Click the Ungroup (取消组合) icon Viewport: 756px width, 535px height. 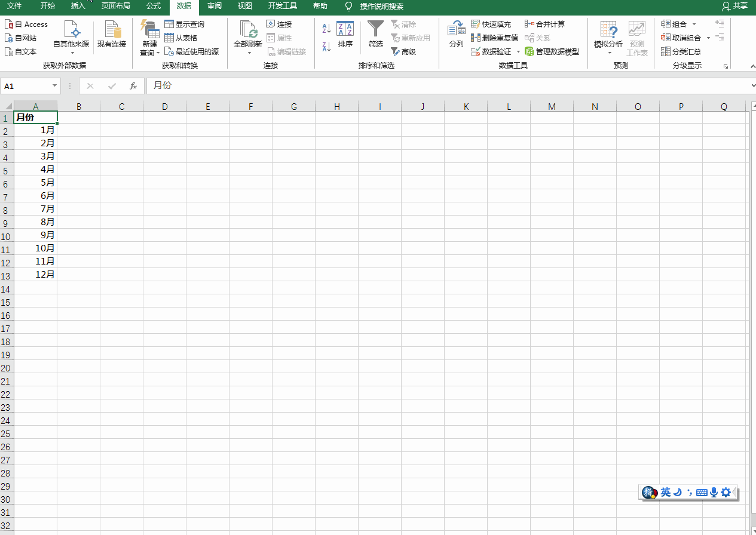click(x=666, y=38)
